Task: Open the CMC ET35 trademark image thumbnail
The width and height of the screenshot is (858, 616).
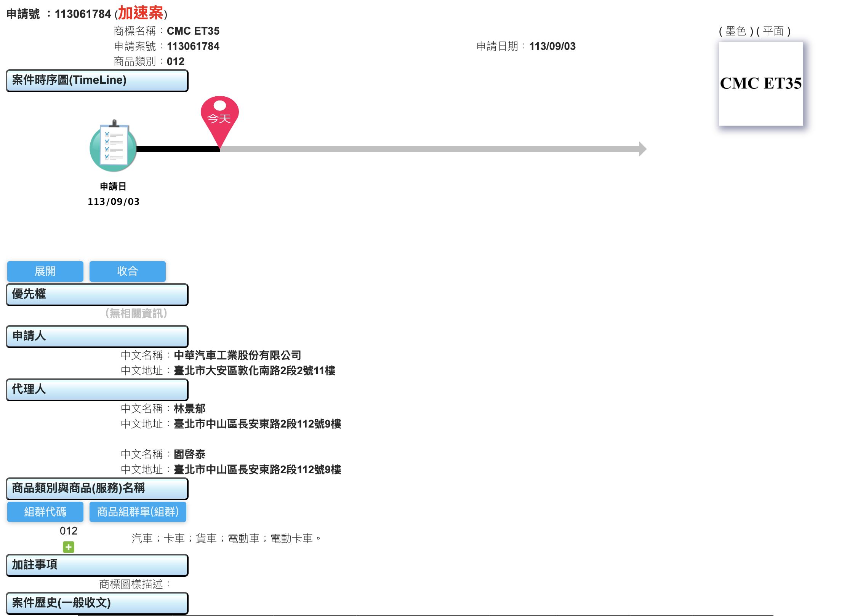Action: [760, 84]
